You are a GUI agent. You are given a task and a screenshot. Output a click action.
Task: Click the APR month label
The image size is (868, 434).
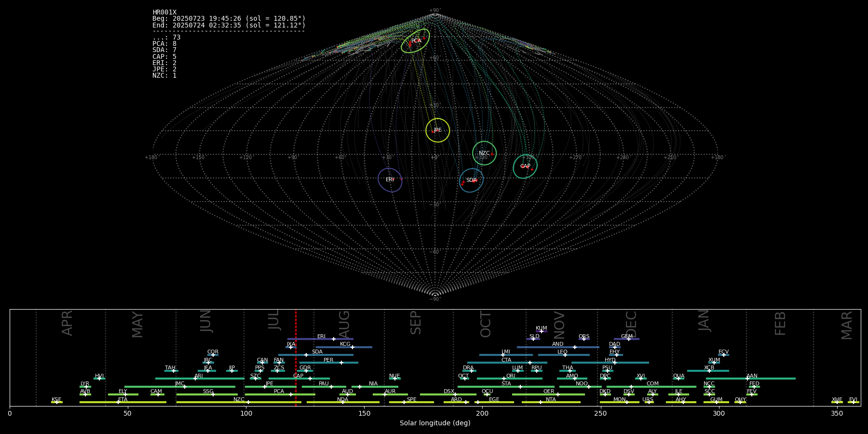point(67,323)
